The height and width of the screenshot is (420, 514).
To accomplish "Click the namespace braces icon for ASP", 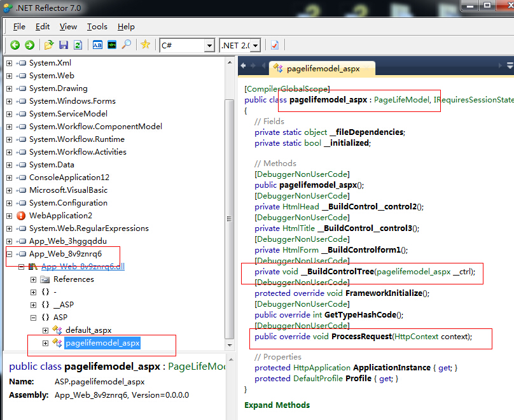I will click(x=46, y=318).
